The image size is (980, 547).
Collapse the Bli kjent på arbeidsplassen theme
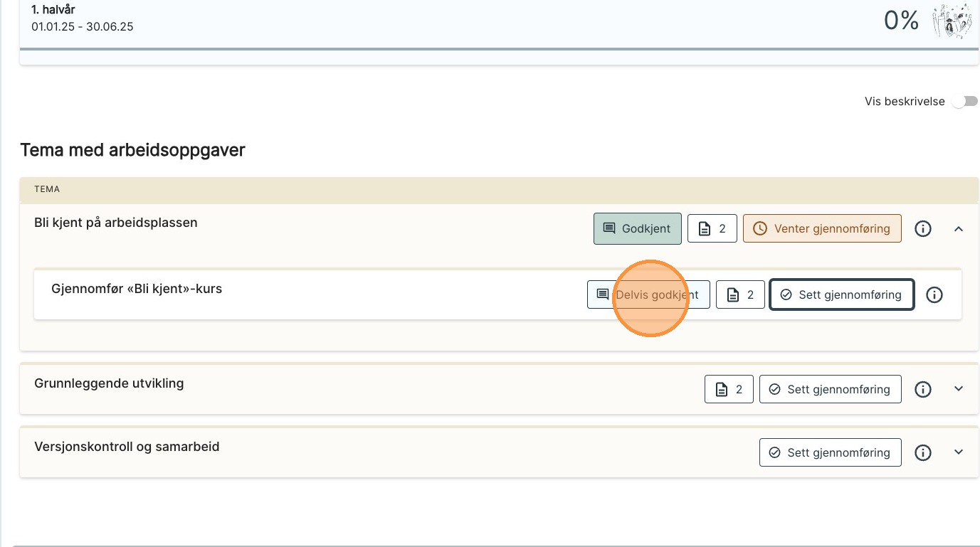(958, 229)
